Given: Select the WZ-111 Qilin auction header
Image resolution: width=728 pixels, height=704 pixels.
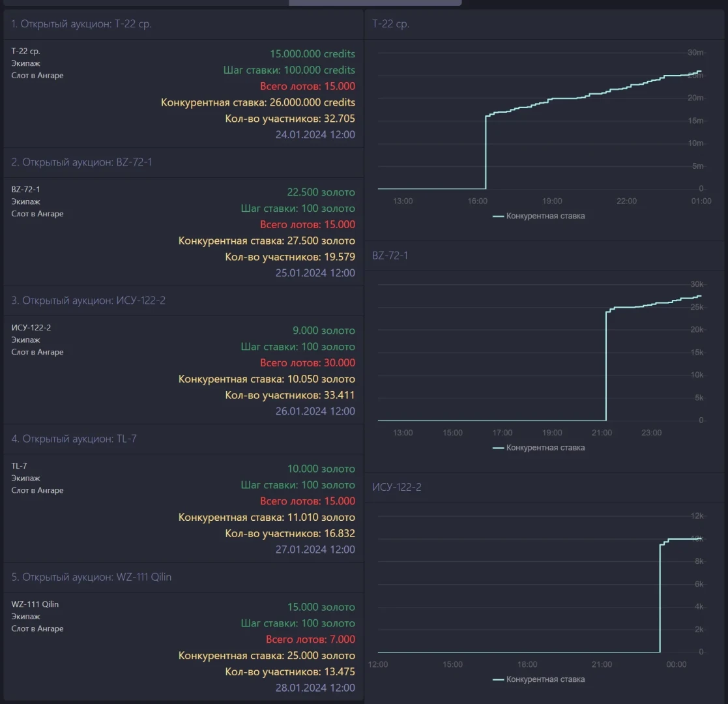Looking at the screenshot, I should coord(91,577).
